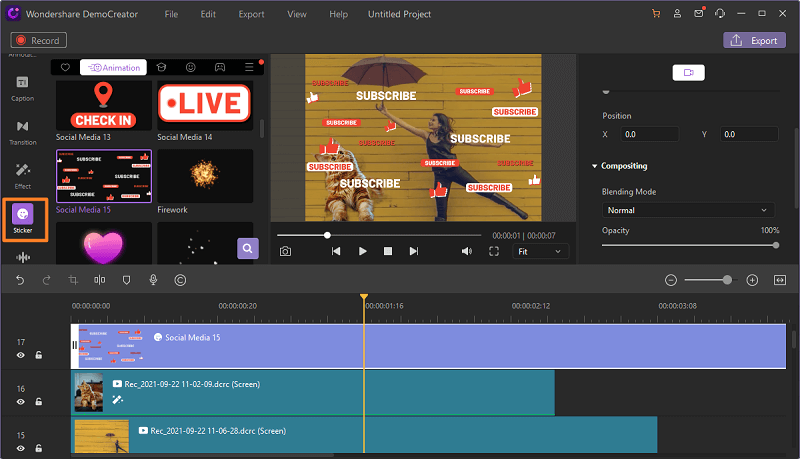
Task: Select the Social Media 14 LIVE sticker
Action: (x=205, y=106)
